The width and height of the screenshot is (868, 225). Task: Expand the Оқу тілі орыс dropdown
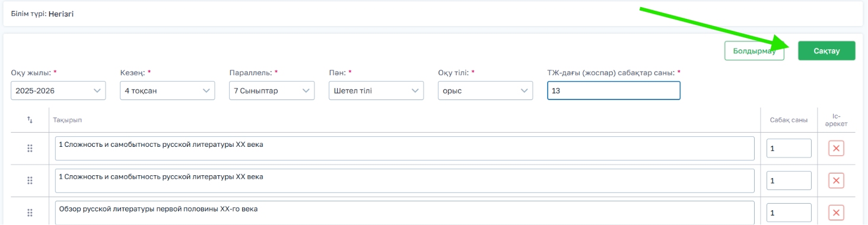(x=485, y=91)
